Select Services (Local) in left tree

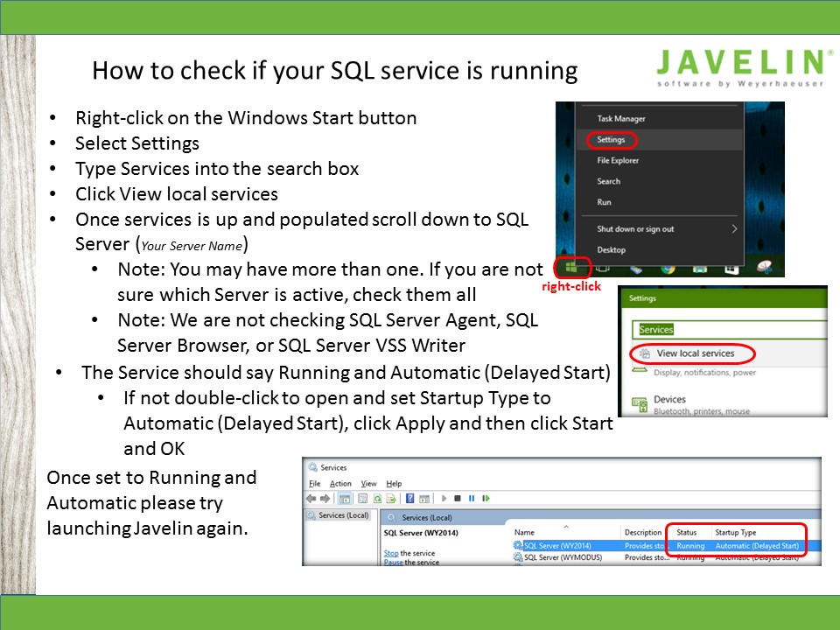343,515
